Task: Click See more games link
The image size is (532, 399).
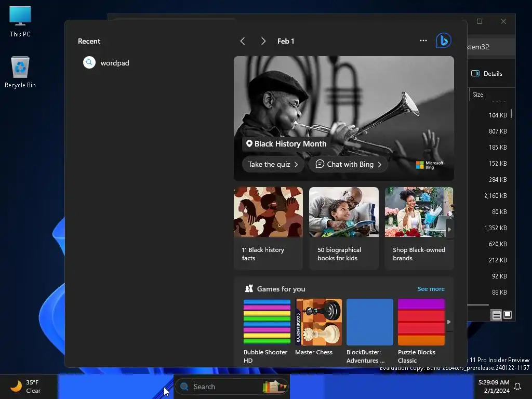Action: click(431, 289)
